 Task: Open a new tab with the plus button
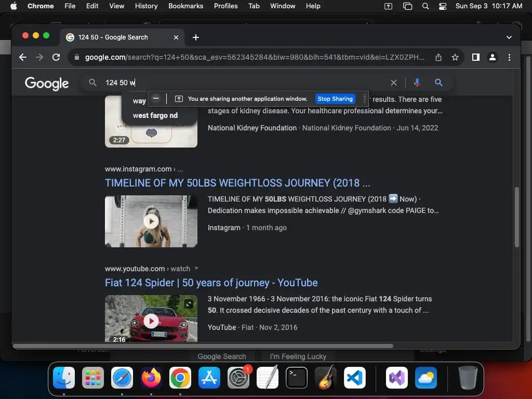pyautogui.click(x=196, y=37)
